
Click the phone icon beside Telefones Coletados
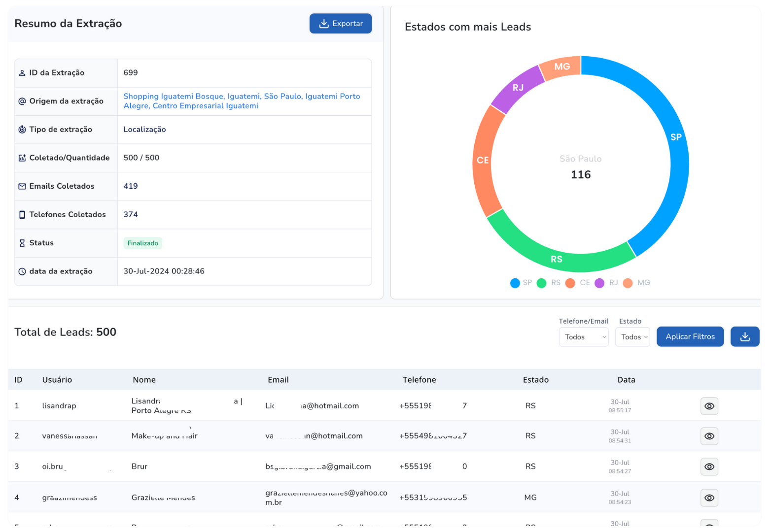click(22, 215)
